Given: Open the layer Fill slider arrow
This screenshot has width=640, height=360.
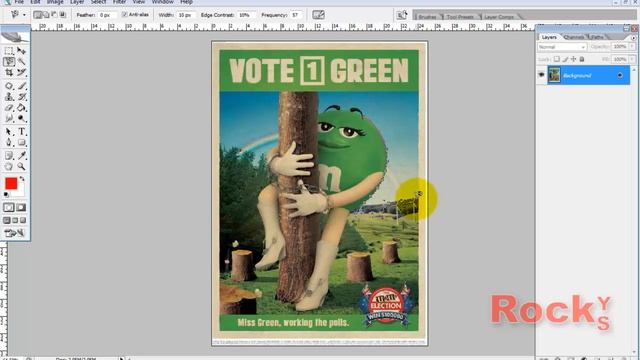Looking at the screenshot, I should click(x=632, y=59).
